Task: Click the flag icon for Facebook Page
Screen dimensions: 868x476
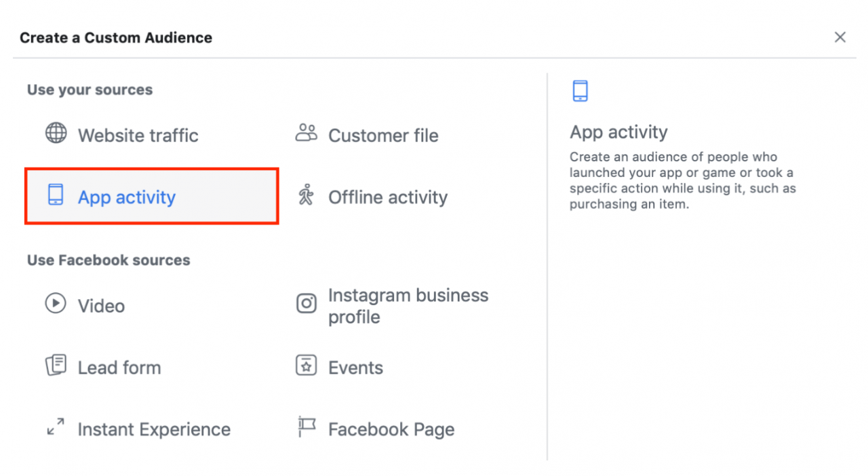Action: [307, 427]
